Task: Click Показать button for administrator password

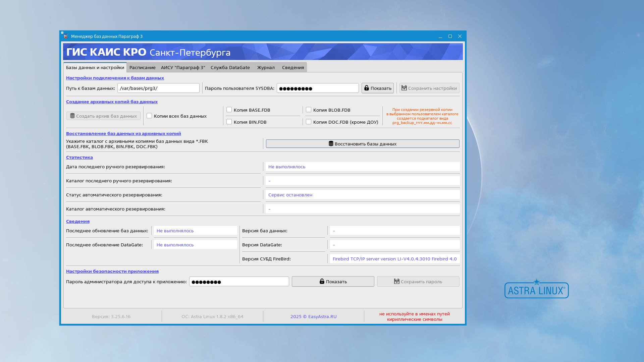Action: pyautogui.click(x=333, y=282)
